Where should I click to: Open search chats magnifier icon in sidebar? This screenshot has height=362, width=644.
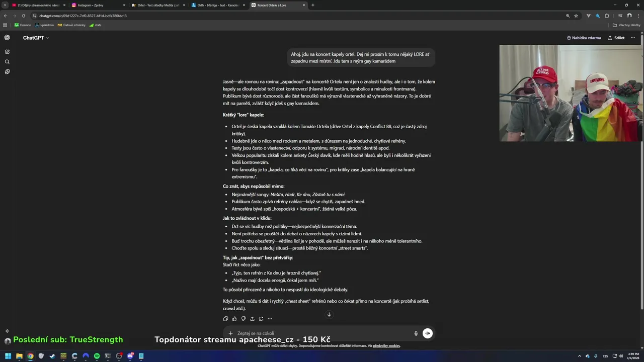click(x=7, y=62)
